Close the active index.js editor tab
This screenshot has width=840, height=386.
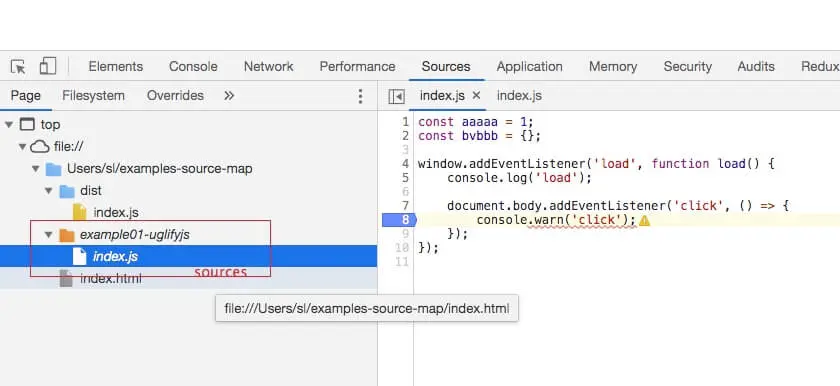pos(476,96)
